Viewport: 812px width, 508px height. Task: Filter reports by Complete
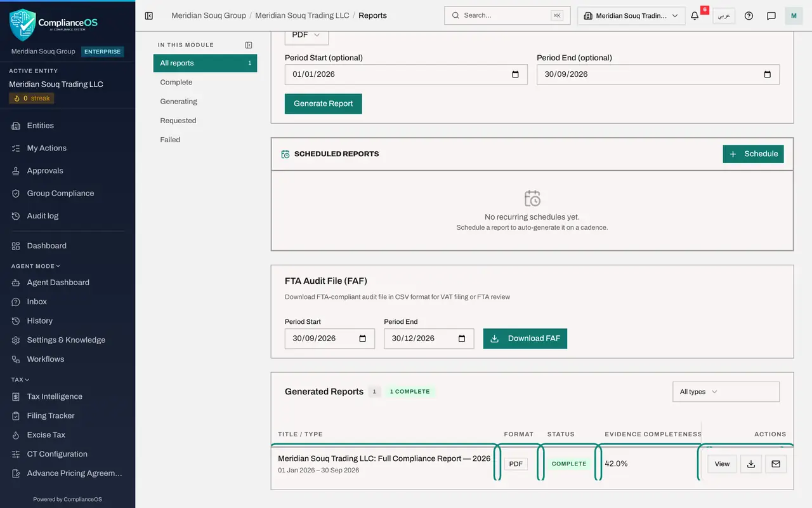205,83
